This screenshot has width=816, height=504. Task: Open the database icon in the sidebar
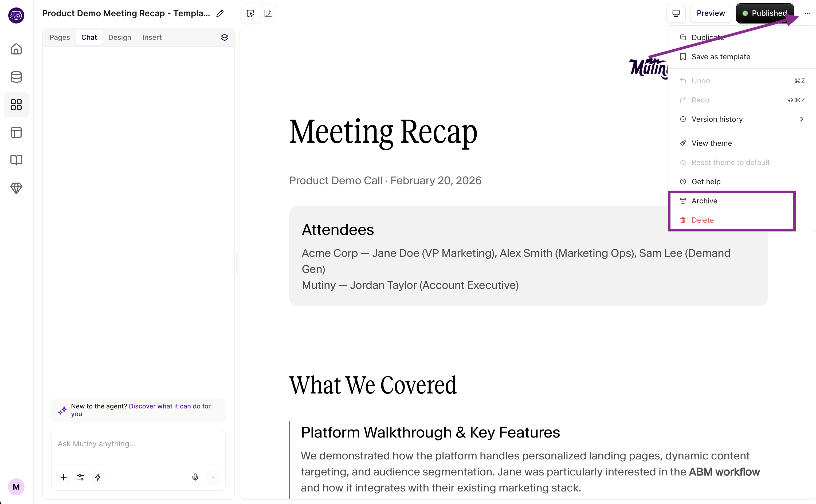(16, 77)
